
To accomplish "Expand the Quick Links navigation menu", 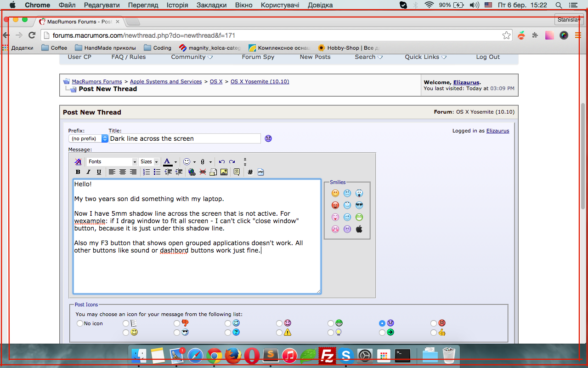I will click(x=425, y=57).
